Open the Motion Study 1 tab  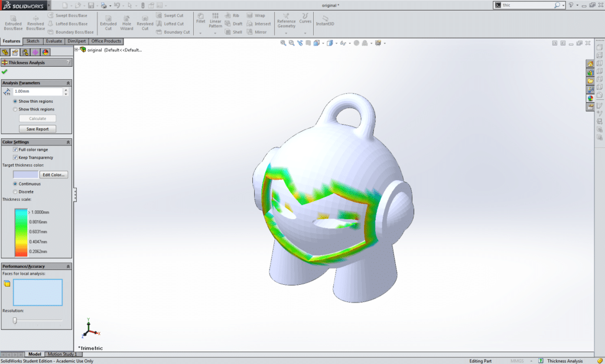tap(62, 354)
